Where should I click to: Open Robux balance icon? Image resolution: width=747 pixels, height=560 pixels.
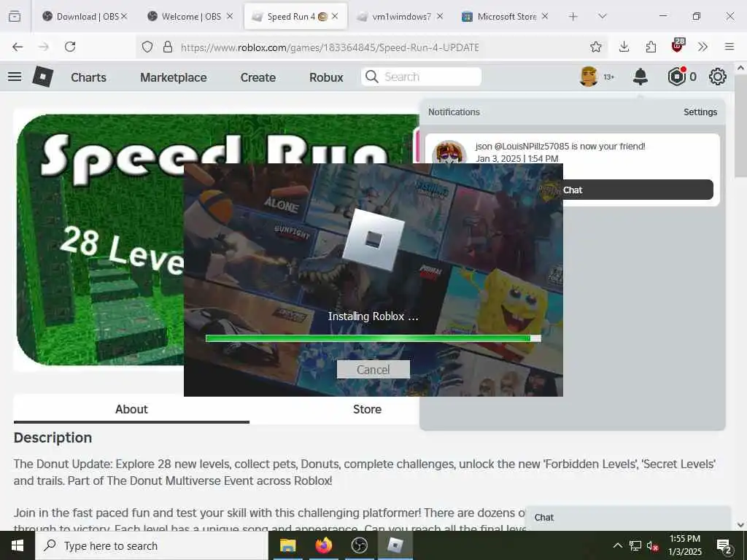point(676,77)
